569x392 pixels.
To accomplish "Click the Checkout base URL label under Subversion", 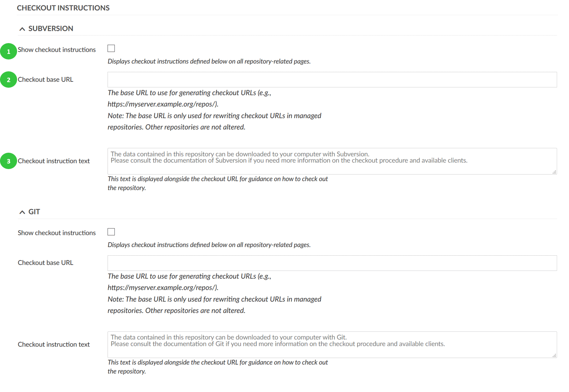I will click(x=46, y=80).
